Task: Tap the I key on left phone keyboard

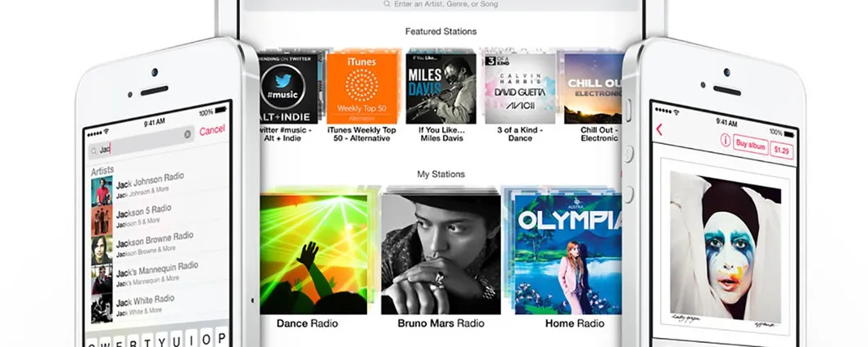Action: coord(192,338)
